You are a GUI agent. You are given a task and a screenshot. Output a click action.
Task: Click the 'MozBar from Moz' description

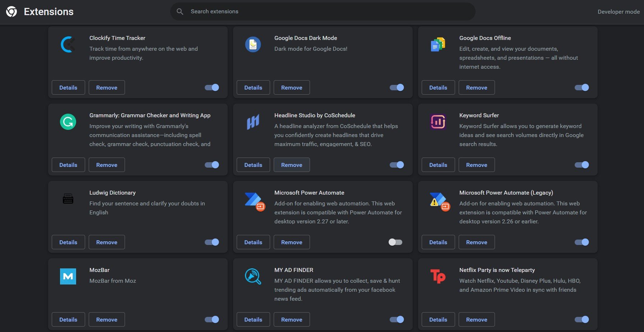point(113,281)
